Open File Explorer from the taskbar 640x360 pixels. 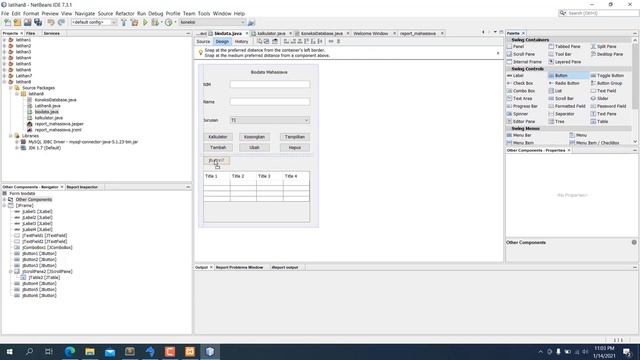90,351
